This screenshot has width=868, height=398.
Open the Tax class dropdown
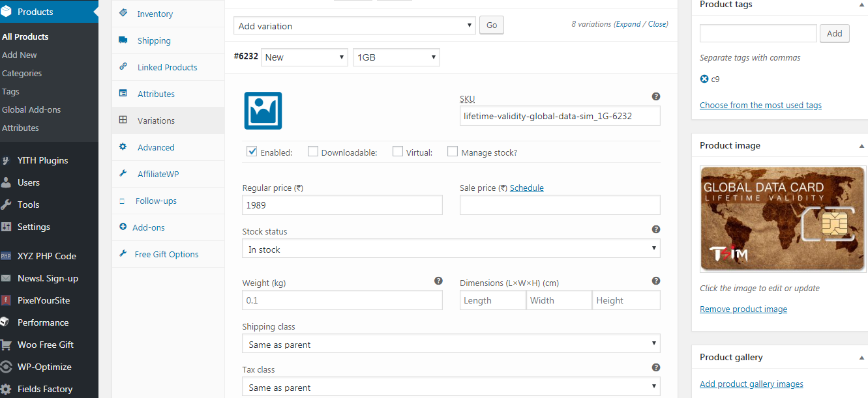(x=451, y=387)
